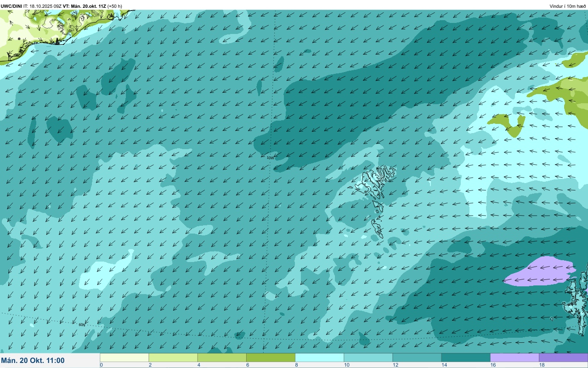Image resolution: width=588 pixels, height=368 pixels.
Task: Click the light purple 16–18 legend swatch
Action: (x=514, y=357)
